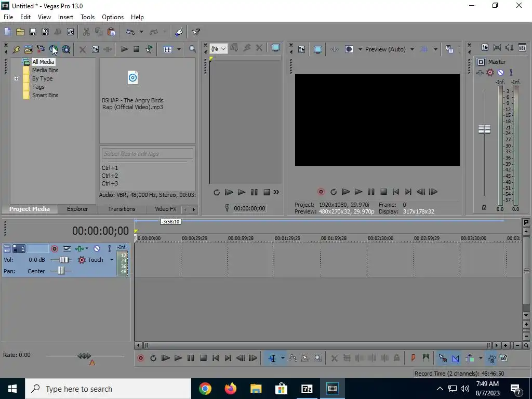Switch to the Transitions tab
Image resolution: width=532 pixels, height=399 pixels.
tap(122, 209)
